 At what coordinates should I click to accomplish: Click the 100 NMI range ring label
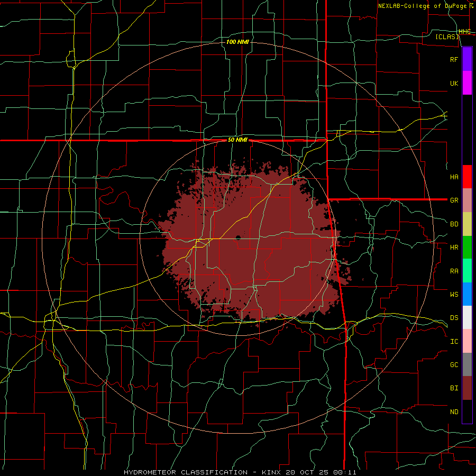tap(237, 42)
